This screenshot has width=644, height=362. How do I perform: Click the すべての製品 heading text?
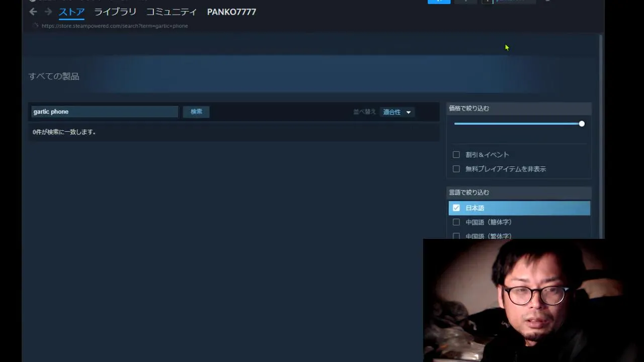click(x=54, y=76)
